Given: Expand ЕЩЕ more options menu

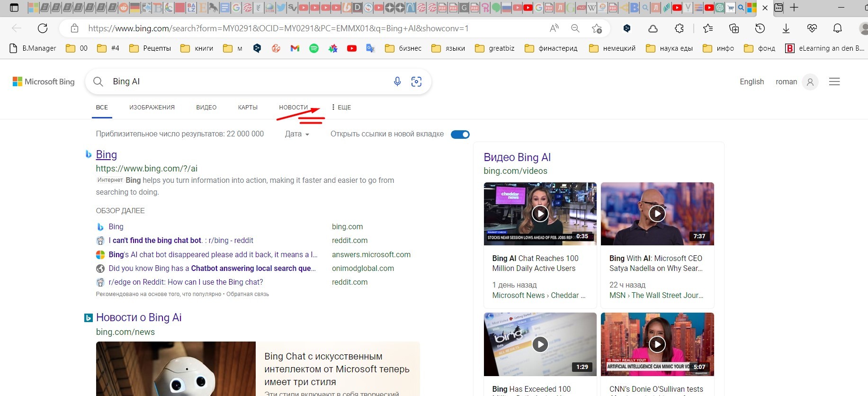Looking at the screenshot, I should pos(341,108).
